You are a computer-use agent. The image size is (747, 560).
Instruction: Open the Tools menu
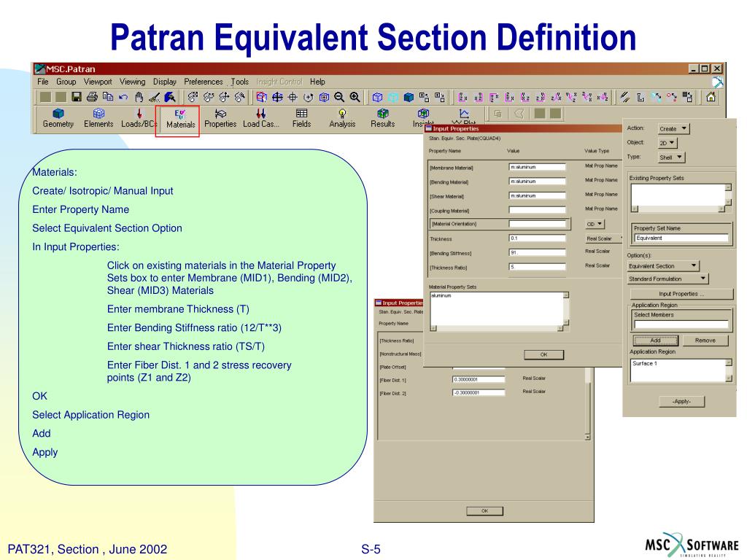coord(239,82)
